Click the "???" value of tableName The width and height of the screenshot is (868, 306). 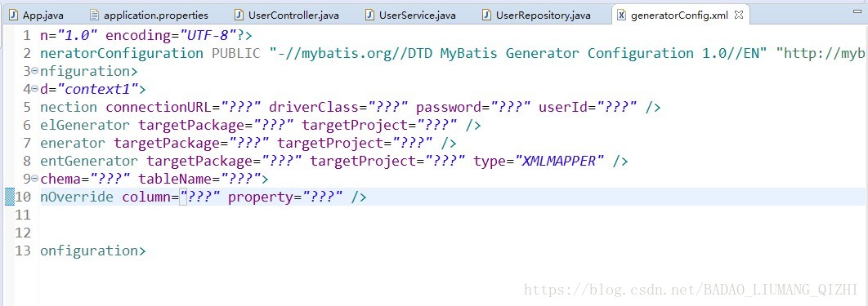(241, 179)
